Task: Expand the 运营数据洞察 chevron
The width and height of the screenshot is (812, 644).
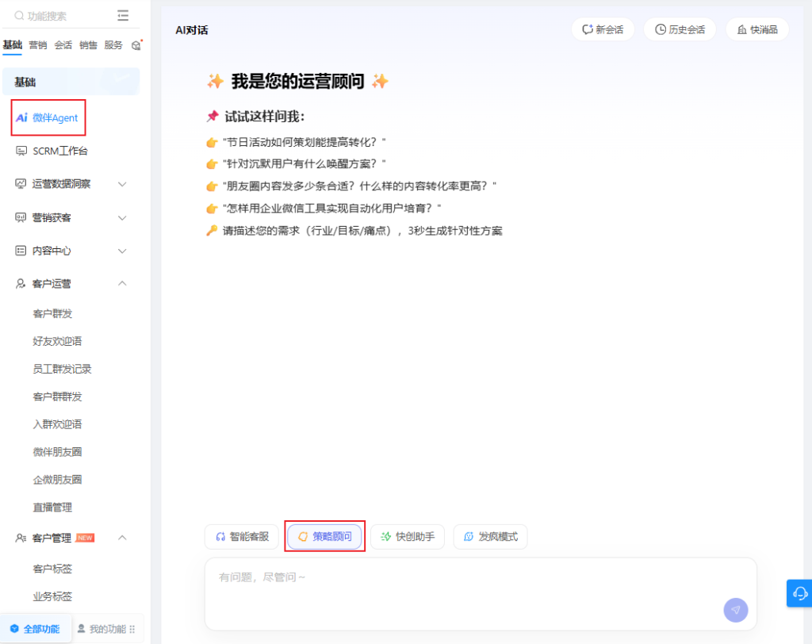Action: click(122, 184)
